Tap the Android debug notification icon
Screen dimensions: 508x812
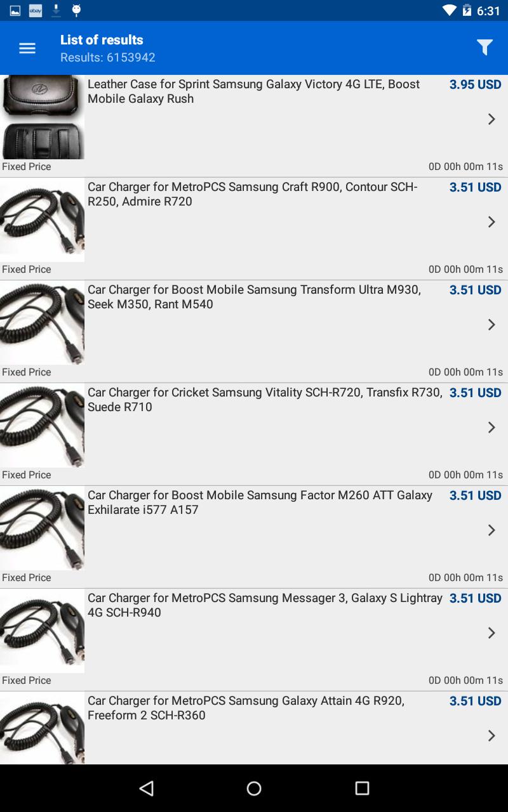76,10
